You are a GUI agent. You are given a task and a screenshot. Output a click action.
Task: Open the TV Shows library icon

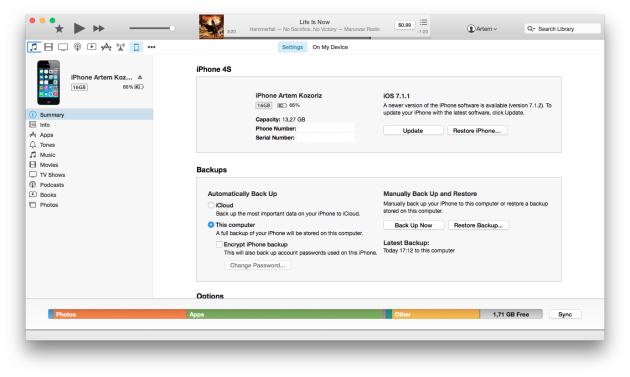63,47
